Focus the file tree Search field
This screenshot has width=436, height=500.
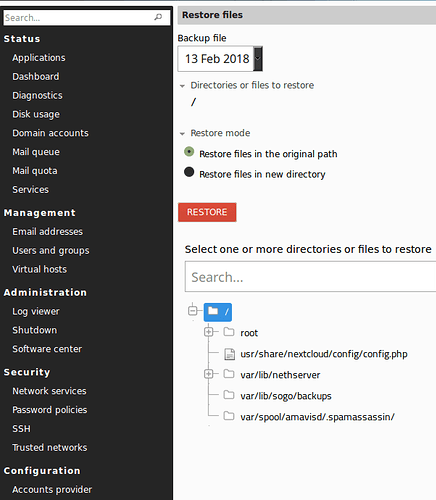[310, 277]
